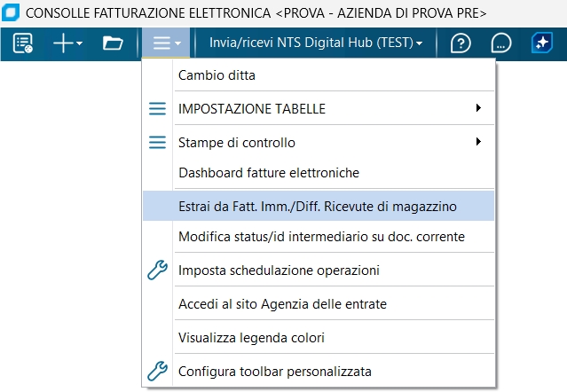Click wrench icon beside Configura toolbar personalizzata
The image size is (567, 392).
[157, 371]
